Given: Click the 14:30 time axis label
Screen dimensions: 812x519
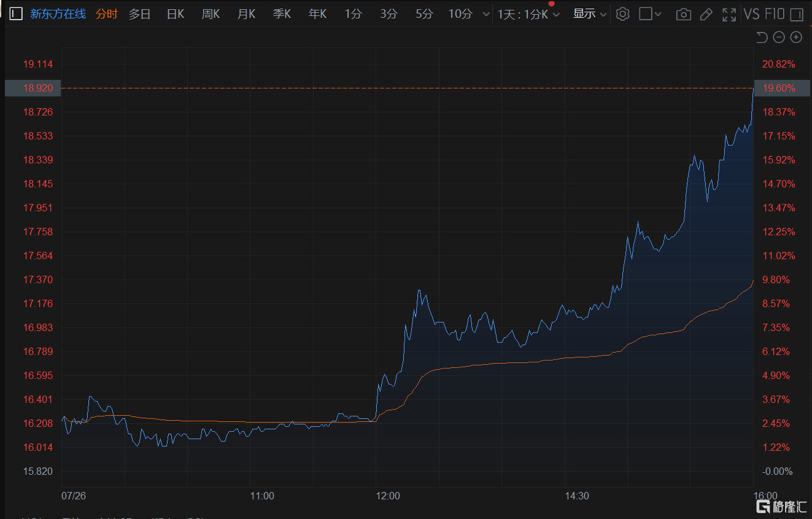Looking at the screenshot, I should point(577,496).
